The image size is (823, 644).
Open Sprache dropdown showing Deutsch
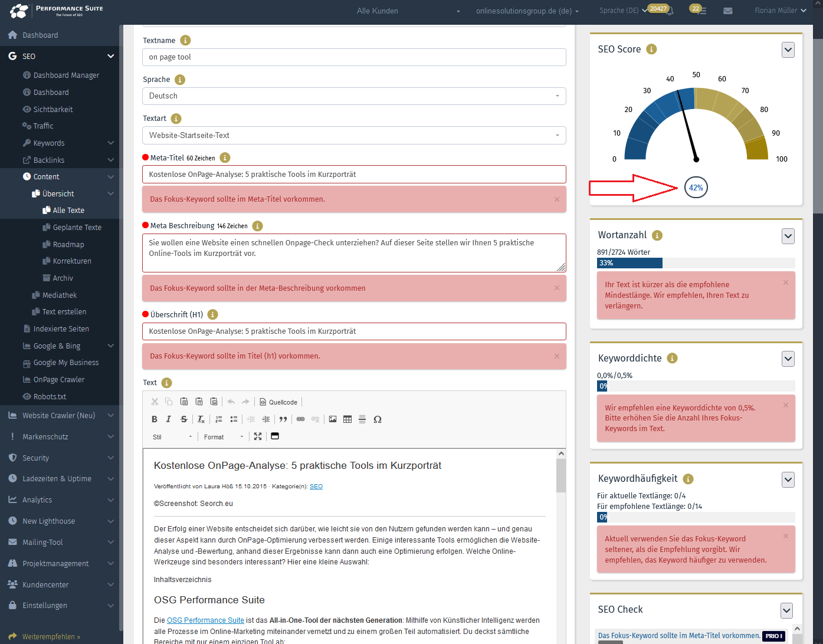pos(354,96)
